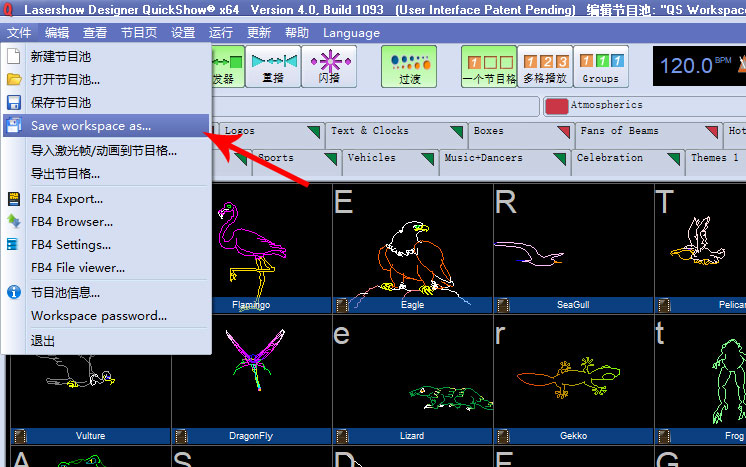Switch to the Vehicles tab
Screen dimensions: 746x467
point(390,162)
